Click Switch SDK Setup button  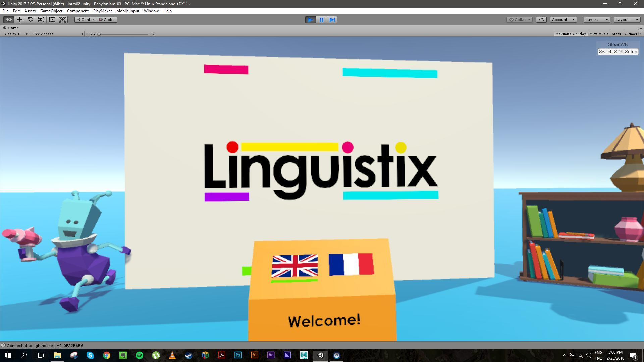point(618,52)
